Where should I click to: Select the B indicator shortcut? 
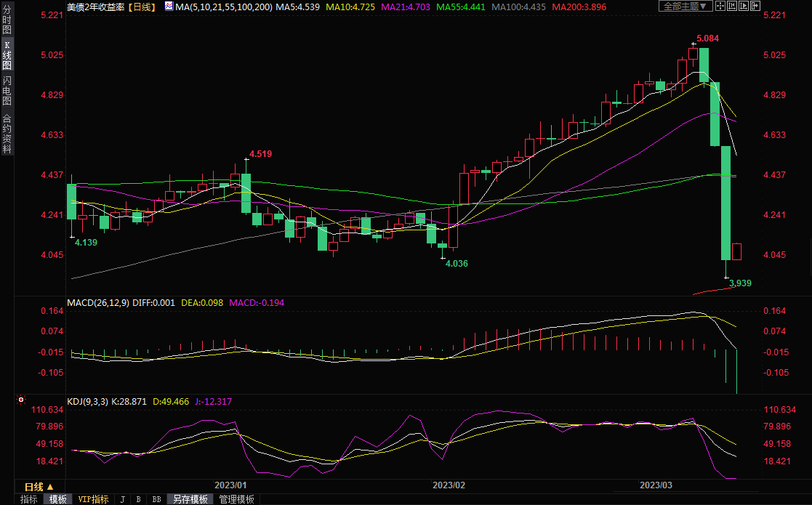pyautogui.click(x=137, y=499)
